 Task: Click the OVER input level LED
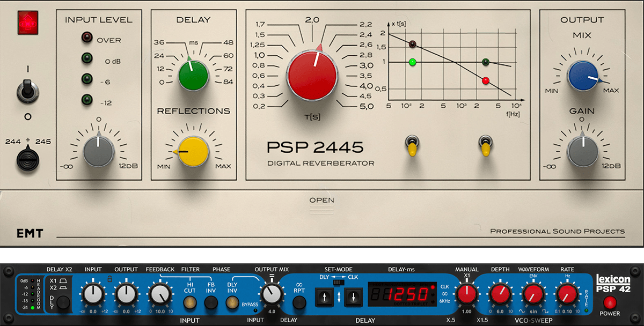(x=87, y=38)
